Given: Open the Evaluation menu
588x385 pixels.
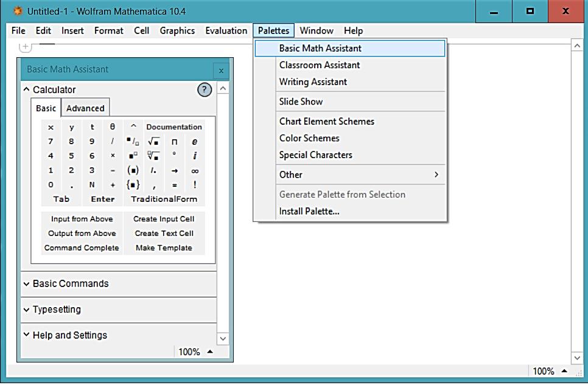Looking at the screenshot, I should pos(226,30).
